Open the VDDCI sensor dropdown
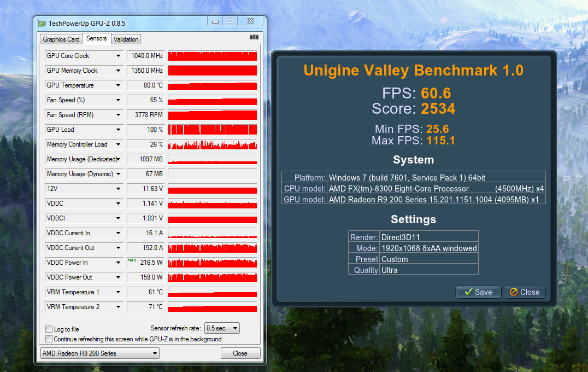This screenshot has height=372, width=588. pyautogui.click(x=118, y=218)
